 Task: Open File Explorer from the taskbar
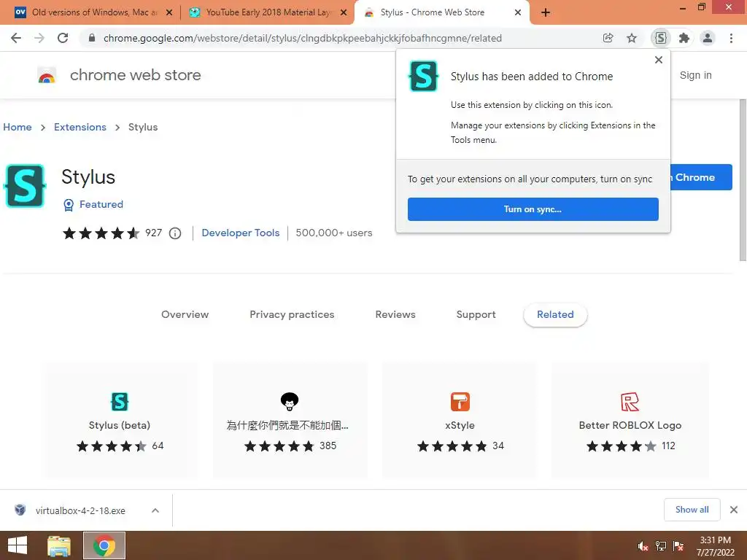click(60, 545)
